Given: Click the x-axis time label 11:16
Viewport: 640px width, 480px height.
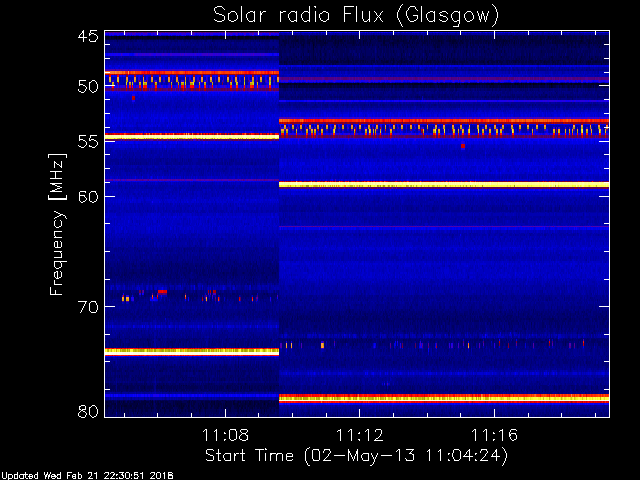Looking at the screenshot, I should [x=494, y=435].
